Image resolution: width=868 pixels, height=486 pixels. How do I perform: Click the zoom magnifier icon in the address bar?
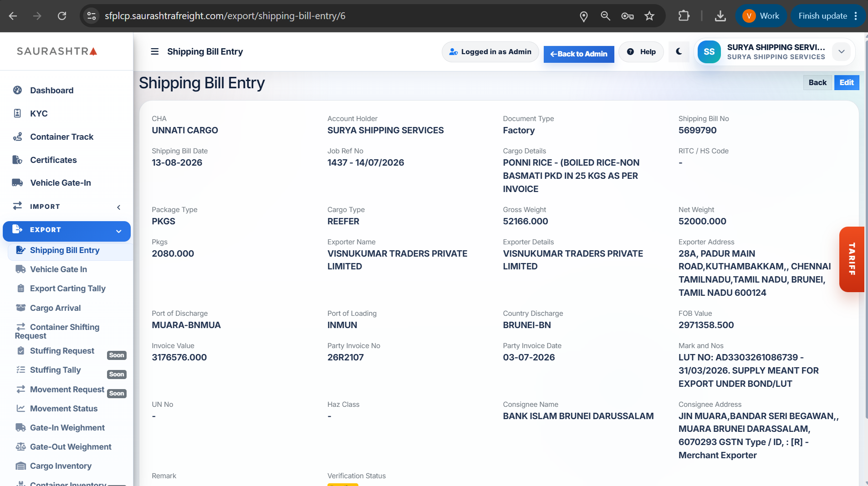(x=605, y=16)
